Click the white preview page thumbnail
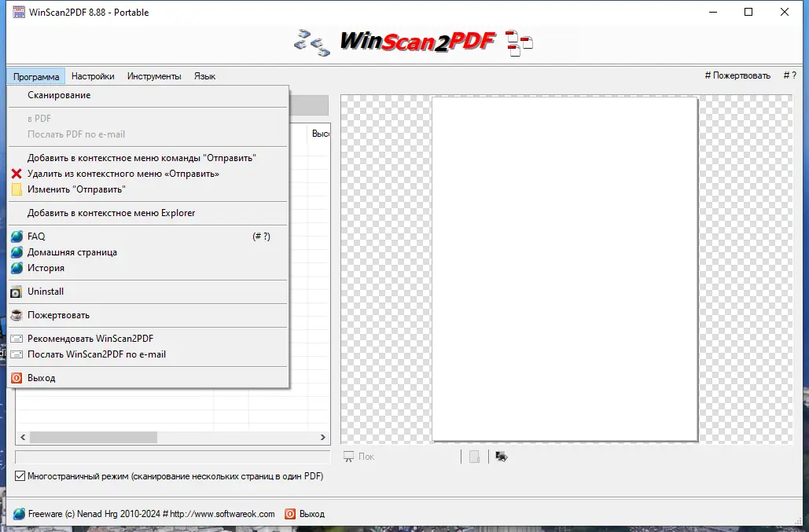This screenshot has height=532, width=809. pos(565,269)
